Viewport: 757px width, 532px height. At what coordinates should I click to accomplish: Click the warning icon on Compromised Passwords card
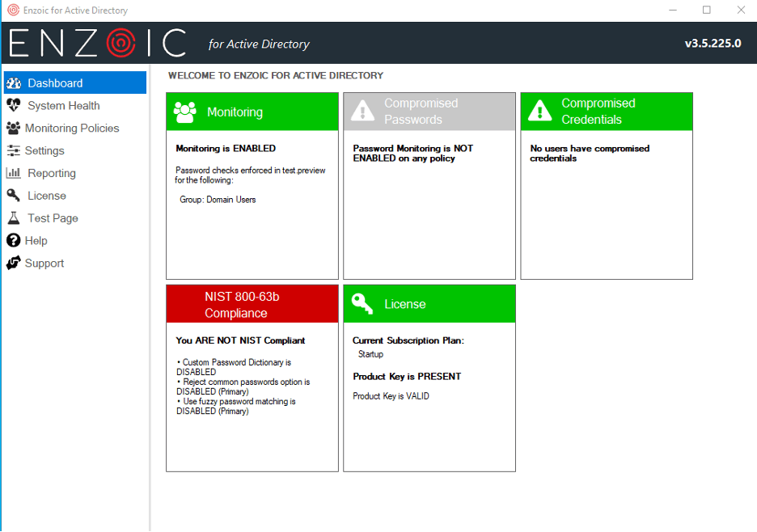pos(363,112)
